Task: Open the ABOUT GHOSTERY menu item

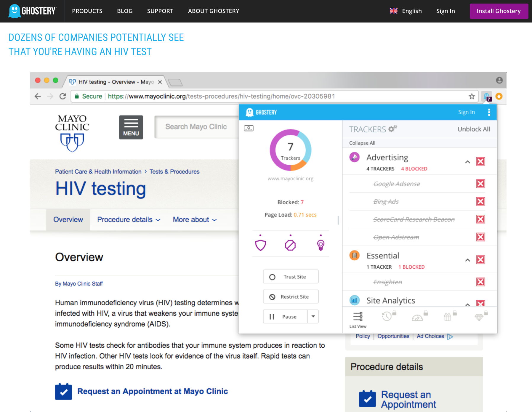Action: pos(213,11)
